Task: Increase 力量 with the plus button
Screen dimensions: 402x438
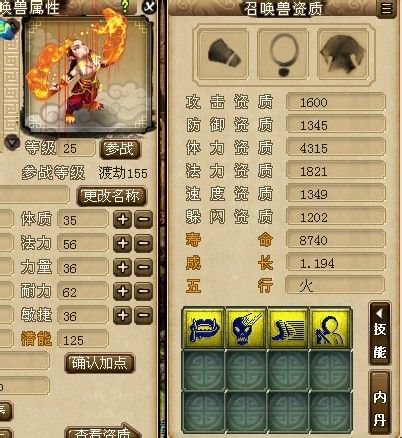Action: (123, 267)
